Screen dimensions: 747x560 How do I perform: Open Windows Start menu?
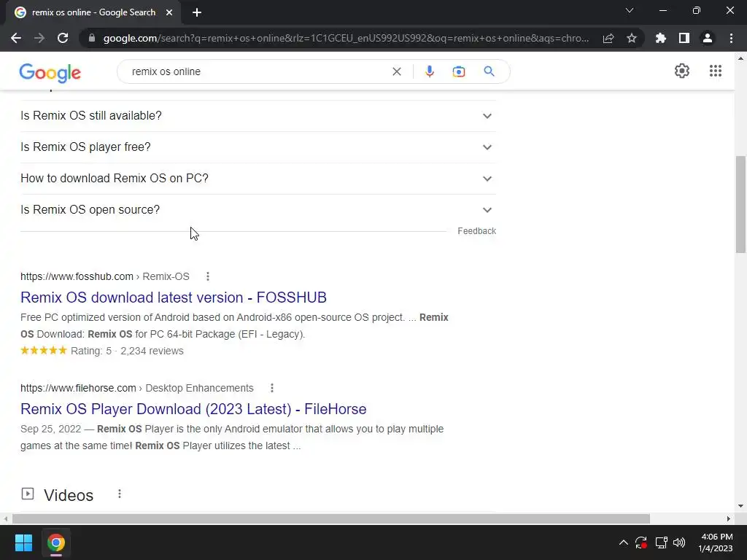point(23,542)
